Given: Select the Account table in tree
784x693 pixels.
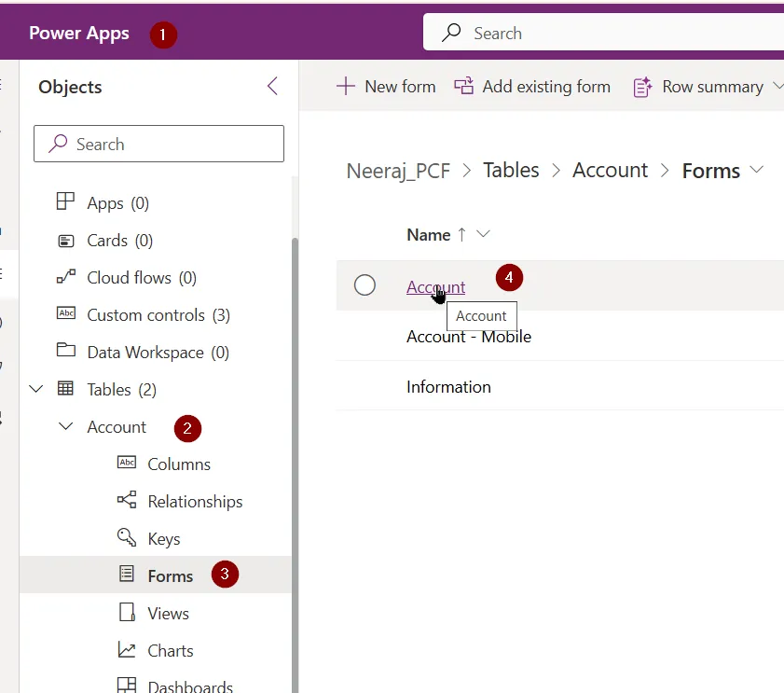Looking at the screenshot, I should click(x=117, y=427).
